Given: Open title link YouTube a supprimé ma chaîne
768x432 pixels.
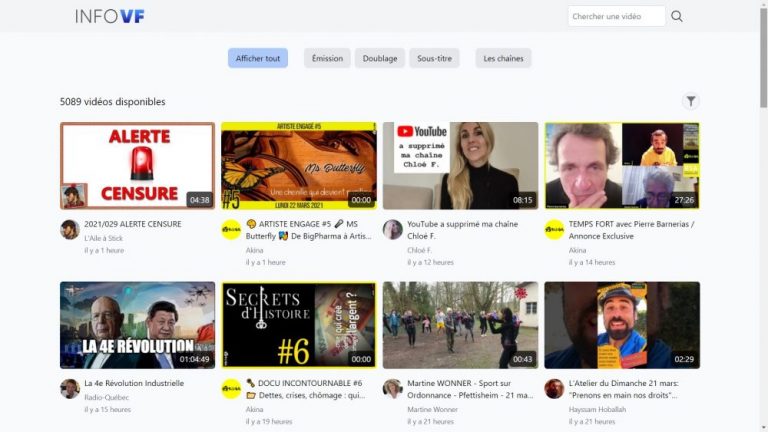Looking at the screenshot, I should tap(460, 224).
